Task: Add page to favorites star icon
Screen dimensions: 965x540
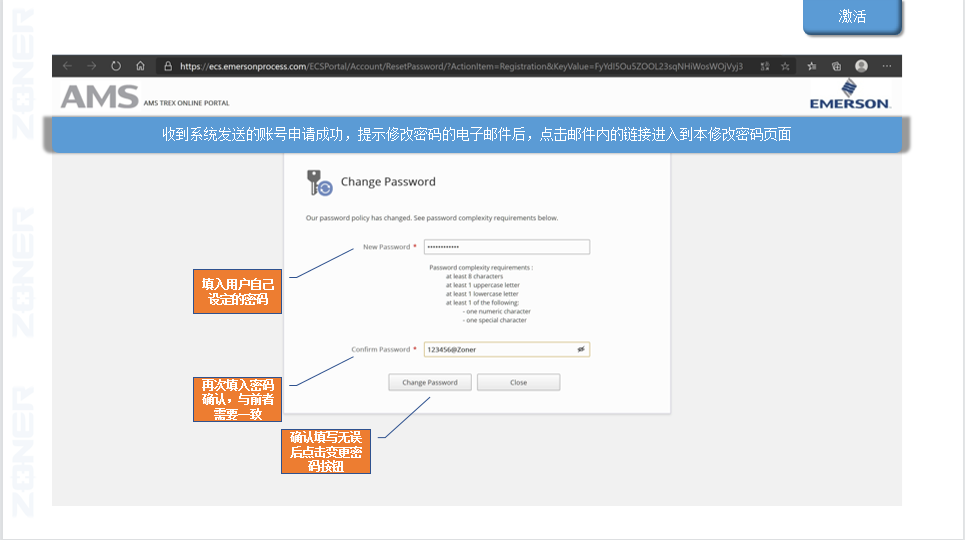Action: tap(786, 66)
